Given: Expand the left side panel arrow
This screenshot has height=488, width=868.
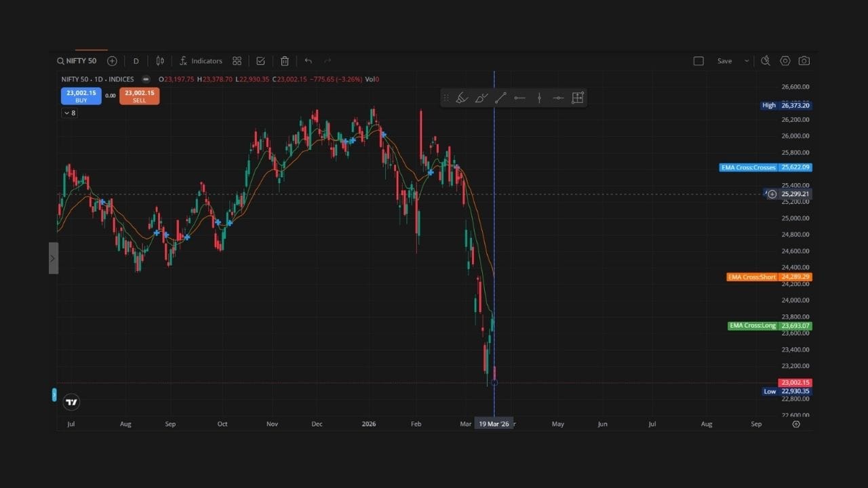Looking at the screenshot, I should [x=53, y=258].
